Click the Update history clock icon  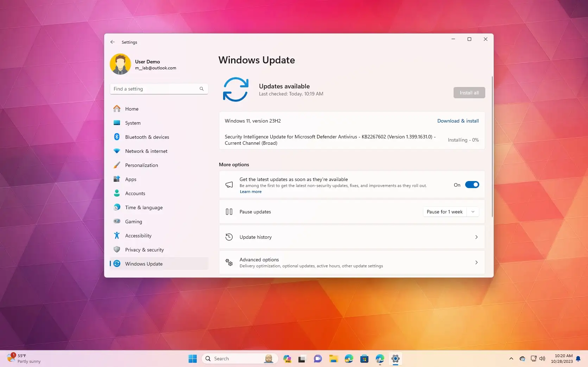click(x=229, y=237)
